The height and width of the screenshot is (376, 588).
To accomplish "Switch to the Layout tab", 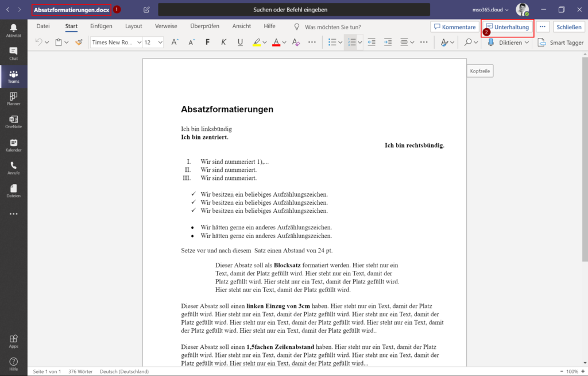I will point(133,26).
